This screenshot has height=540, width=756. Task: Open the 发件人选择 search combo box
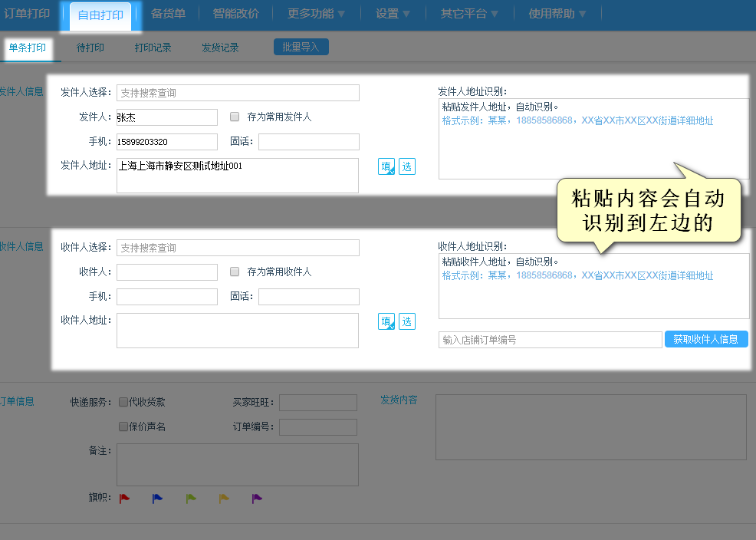238,93
